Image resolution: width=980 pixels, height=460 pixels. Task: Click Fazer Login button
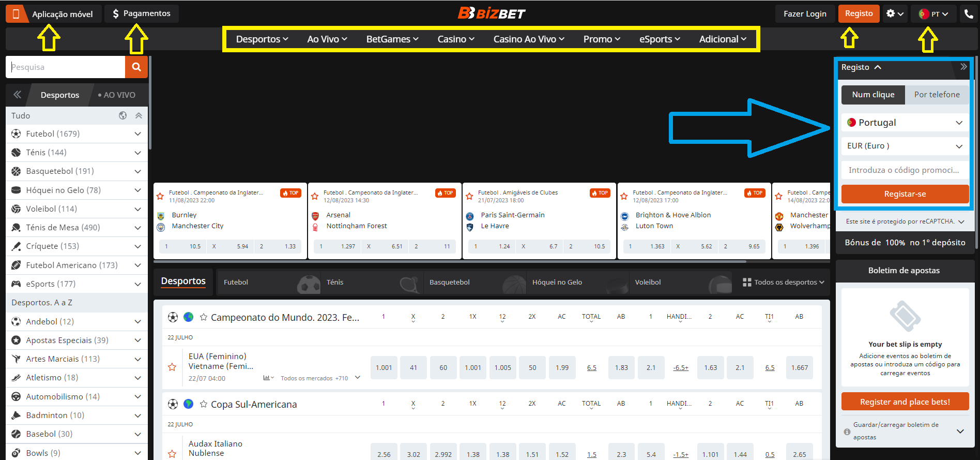pyautogui.click(x=805, y=14)
